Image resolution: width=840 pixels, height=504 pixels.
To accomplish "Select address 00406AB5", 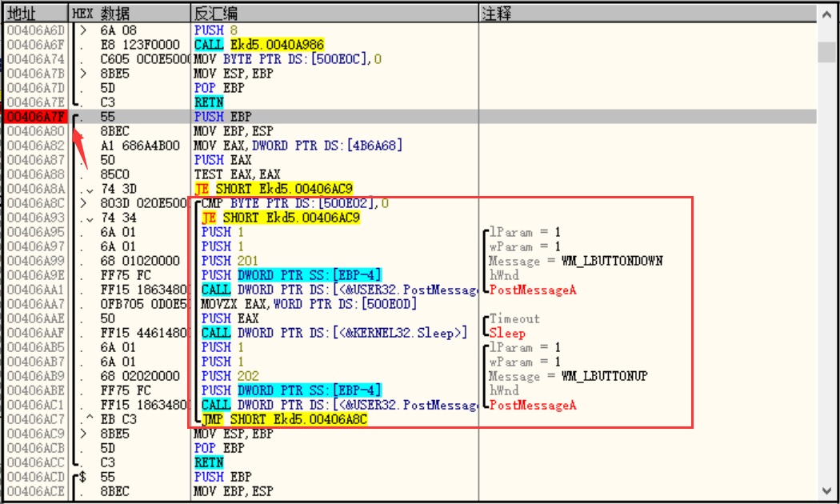I will (35, 348).
